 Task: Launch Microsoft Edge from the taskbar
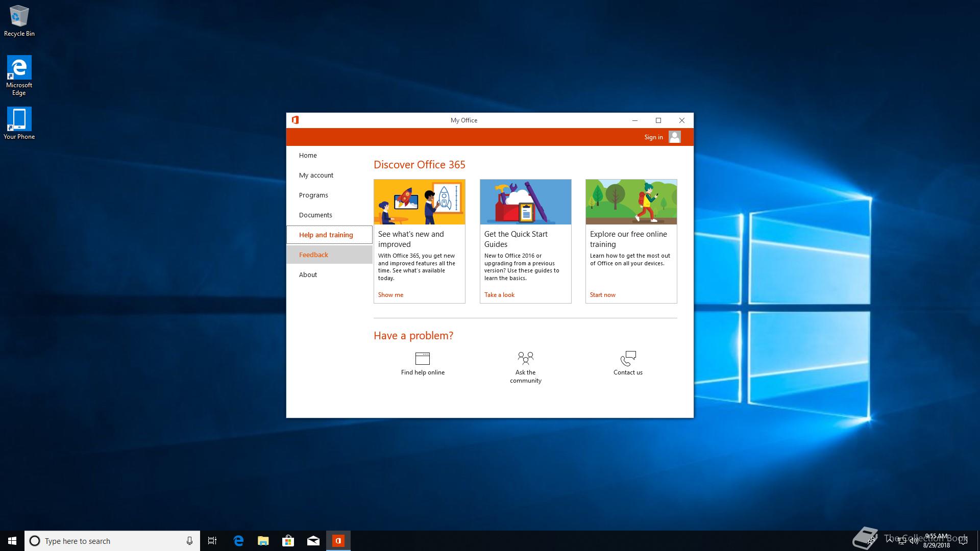click(x=238, y=541)
